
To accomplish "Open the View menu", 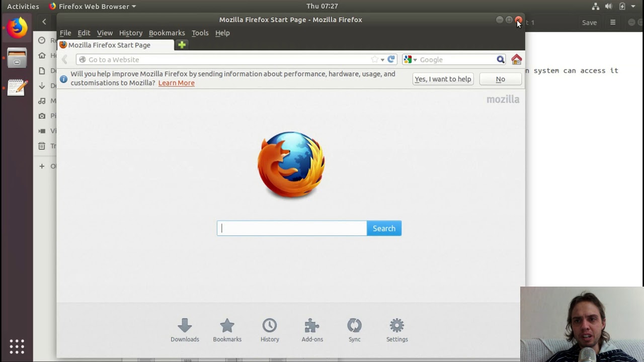I will (105, 33).
